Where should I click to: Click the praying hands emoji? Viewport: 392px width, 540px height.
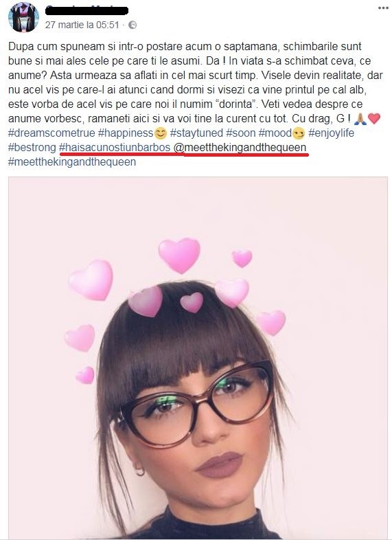click(360, 118)
